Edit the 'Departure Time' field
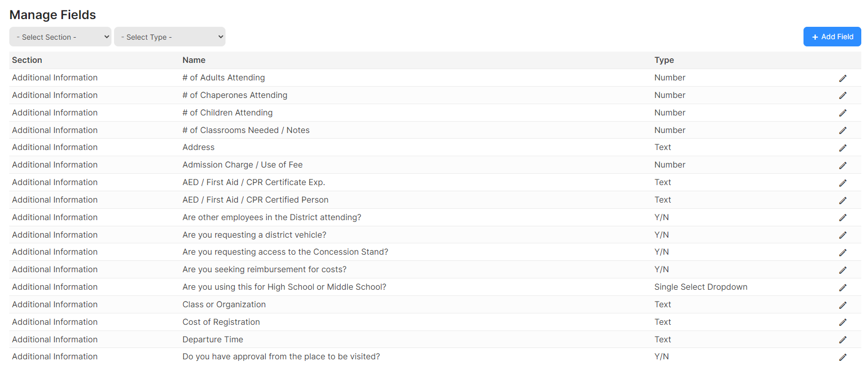Image resolution: width=868 pixels, height=365 pixels. pyautogui.click(x=843, y=340)
